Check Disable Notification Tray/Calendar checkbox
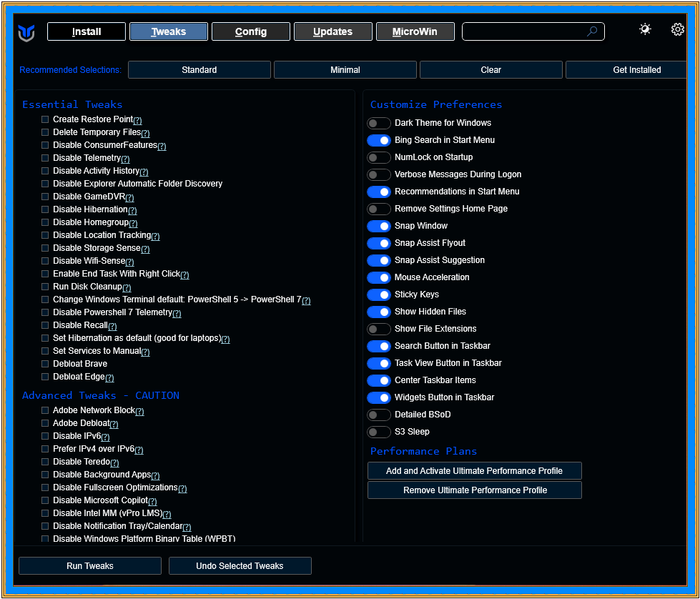The width and height of the screenshot is (700, 599). tap(45, 526)
